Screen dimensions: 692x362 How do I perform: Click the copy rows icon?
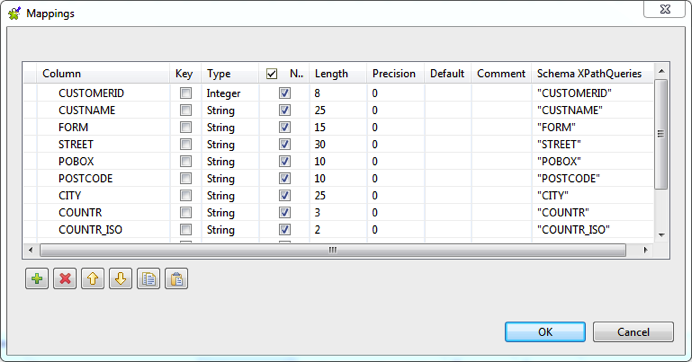(x=149, y=279)
